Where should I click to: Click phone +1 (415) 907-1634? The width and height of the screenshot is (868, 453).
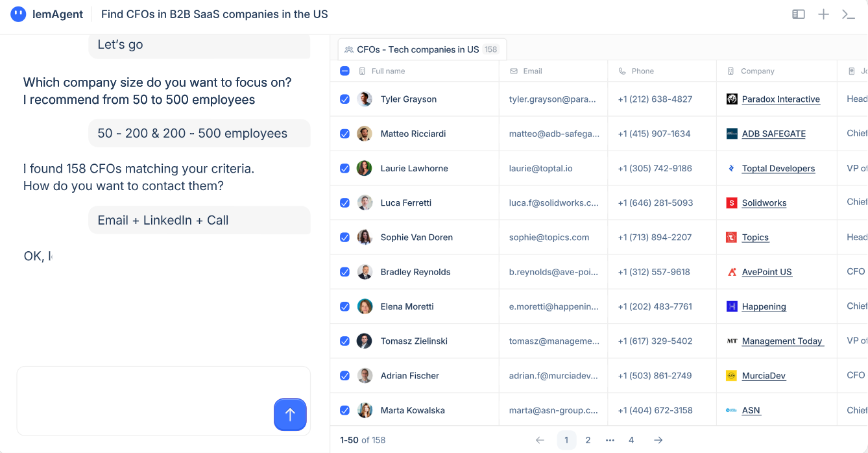pos(654,134)
